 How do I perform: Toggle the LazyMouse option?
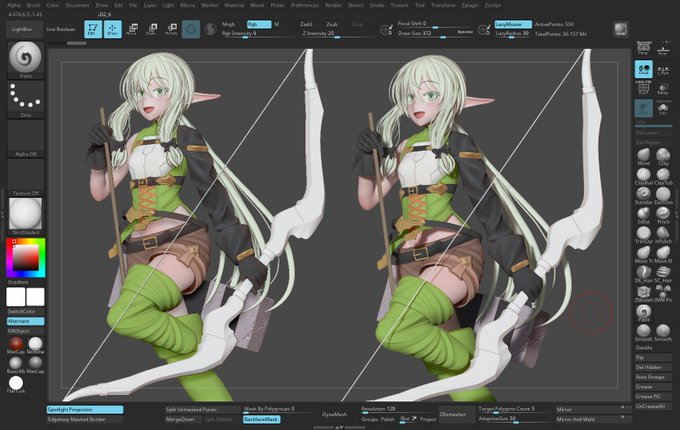[513, 24]
